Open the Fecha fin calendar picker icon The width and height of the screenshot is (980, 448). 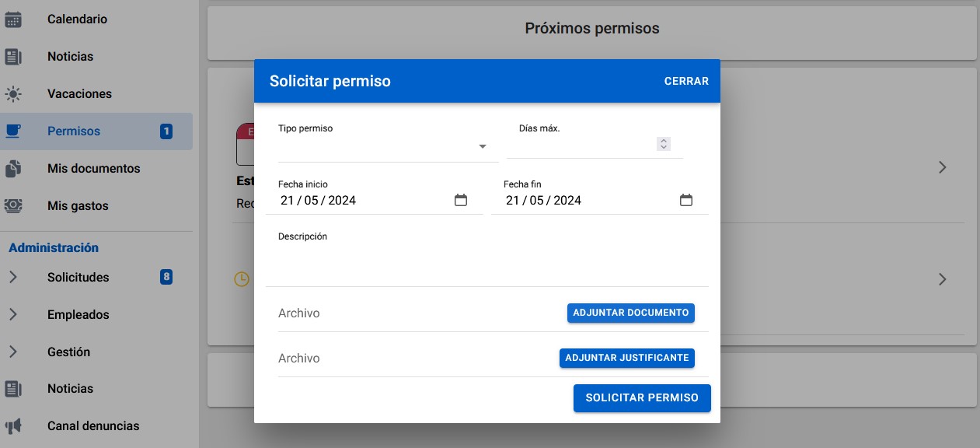(686, 201)
